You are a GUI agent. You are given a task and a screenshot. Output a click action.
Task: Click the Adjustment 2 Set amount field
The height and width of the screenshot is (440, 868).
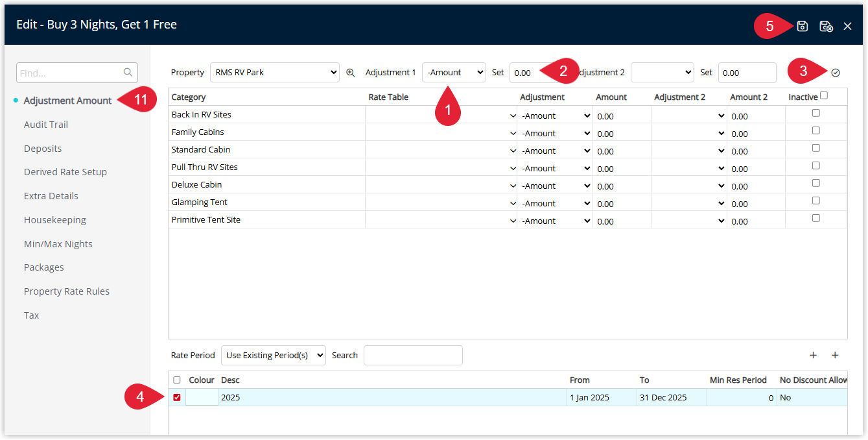[x=747, y=73]
